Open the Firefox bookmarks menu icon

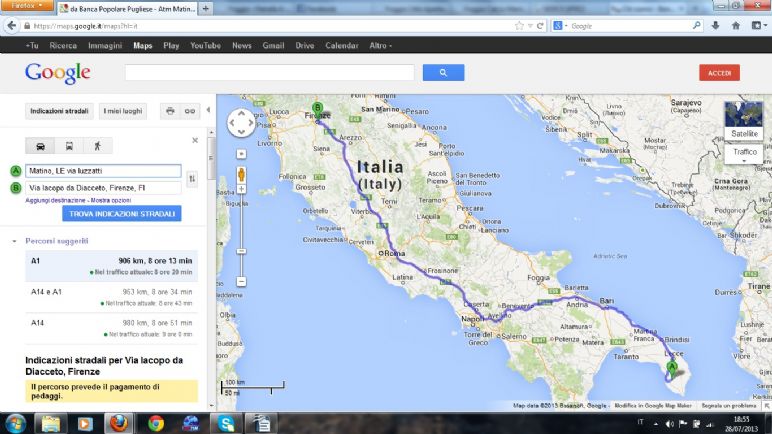tap(757, 26)
